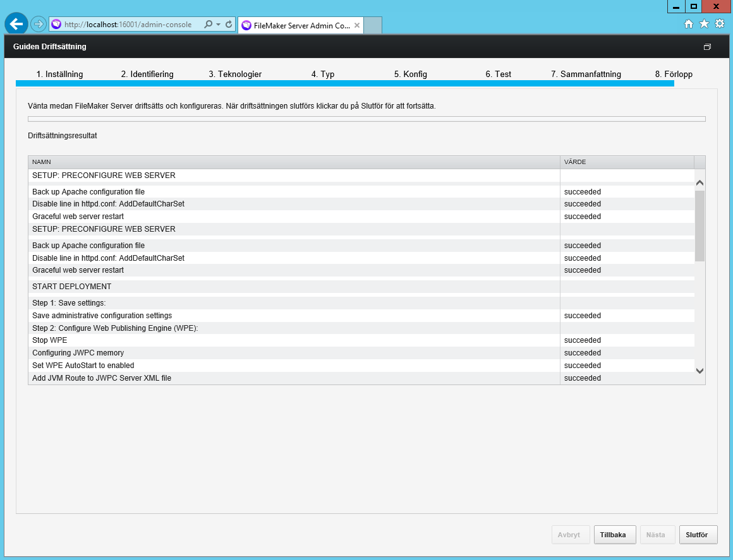733x560 pixels.
Task: Select Configuring JWPC memory row
Action: click(x=361, y=353)
